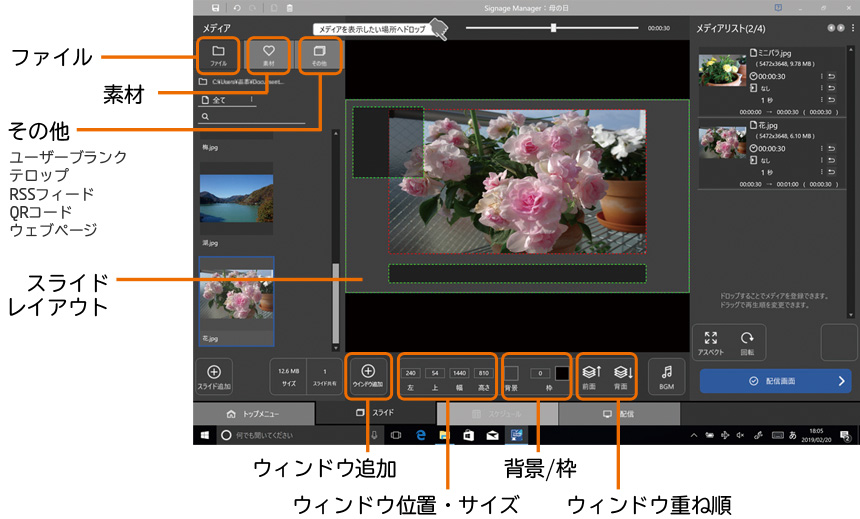The height and width of the screenshot is (519, 860).
Task: Switch to the トップメニュー tab
Action: click(254, 413)
